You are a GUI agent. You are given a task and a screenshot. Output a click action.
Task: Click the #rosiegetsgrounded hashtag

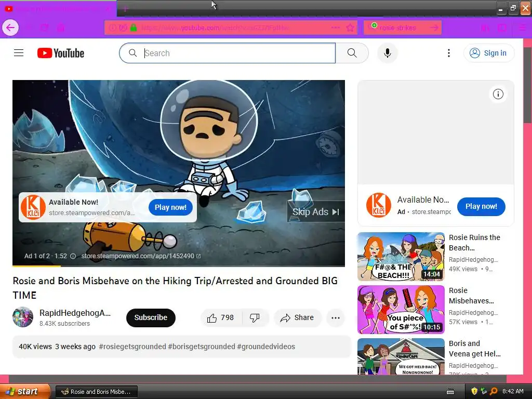132,347
